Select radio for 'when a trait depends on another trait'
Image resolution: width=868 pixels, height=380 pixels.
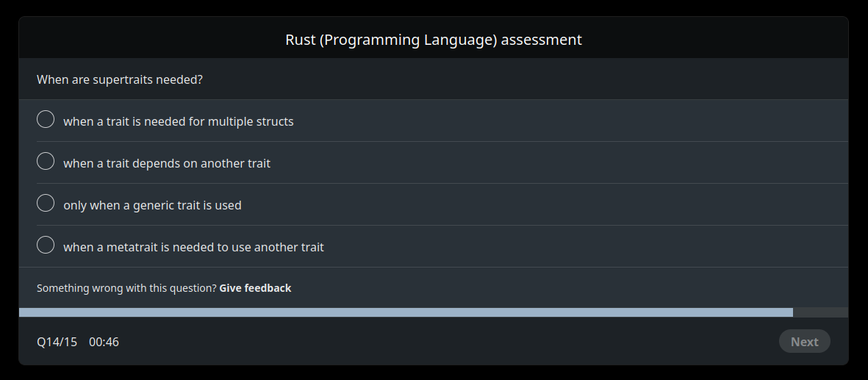click(x=46, y=161)
